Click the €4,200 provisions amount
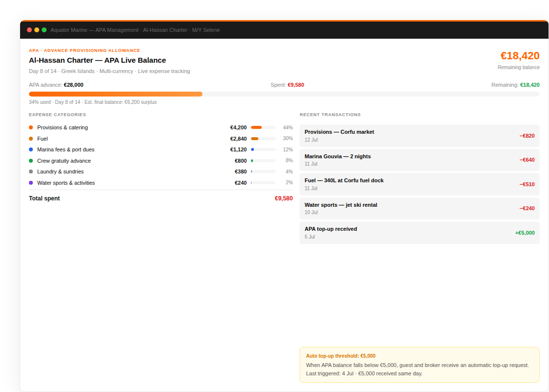Viewport: 549px width, 392px height. 238,127
